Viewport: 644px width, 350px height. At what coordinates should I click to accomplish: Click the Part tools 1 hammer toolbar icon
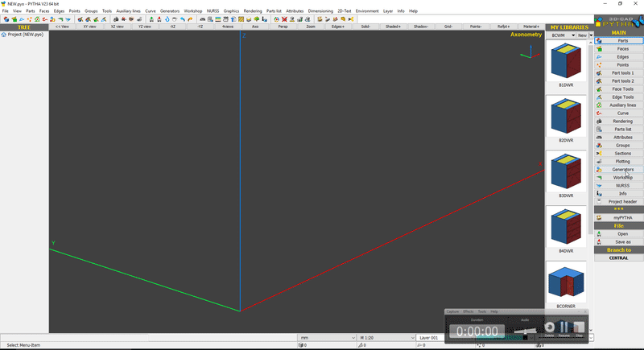(80, 19)
